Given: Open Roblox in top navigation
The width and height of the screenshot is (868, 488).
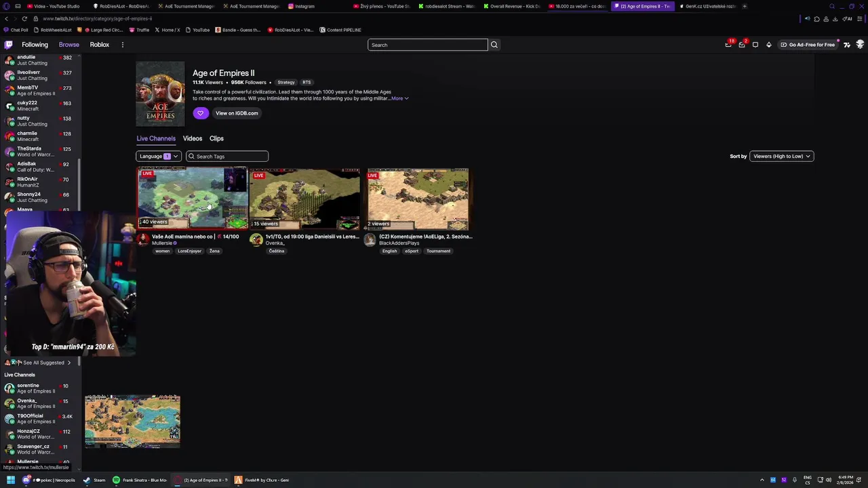Looking at the screenshot, I should (100, 45).
